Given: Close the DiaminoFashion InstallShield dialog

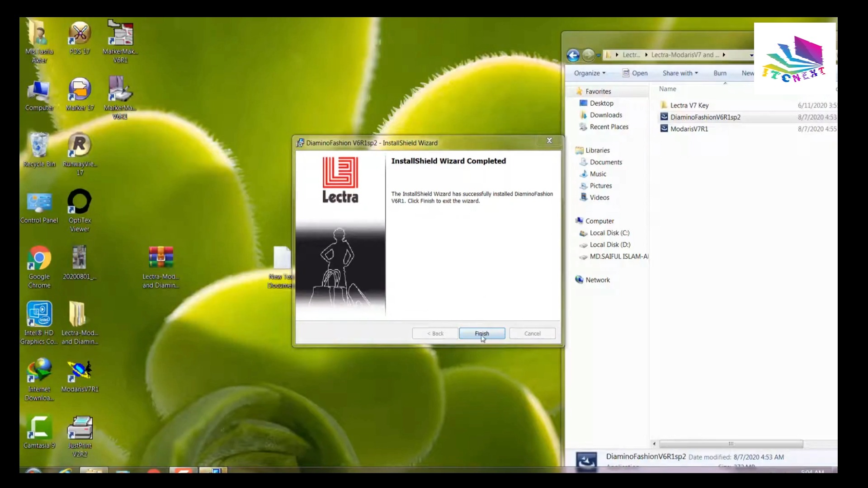Looking at the screenshot, I should point(549,141).
